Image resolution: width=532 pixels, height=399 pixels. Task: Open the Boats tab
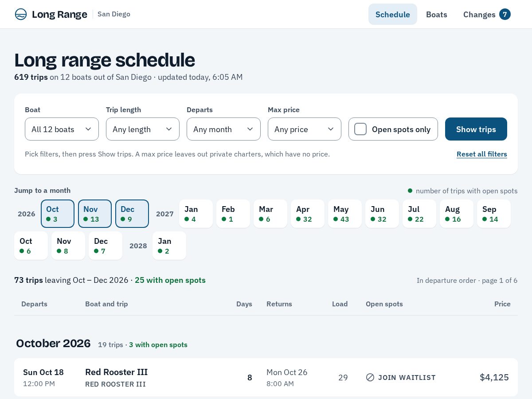coord(437,14)
